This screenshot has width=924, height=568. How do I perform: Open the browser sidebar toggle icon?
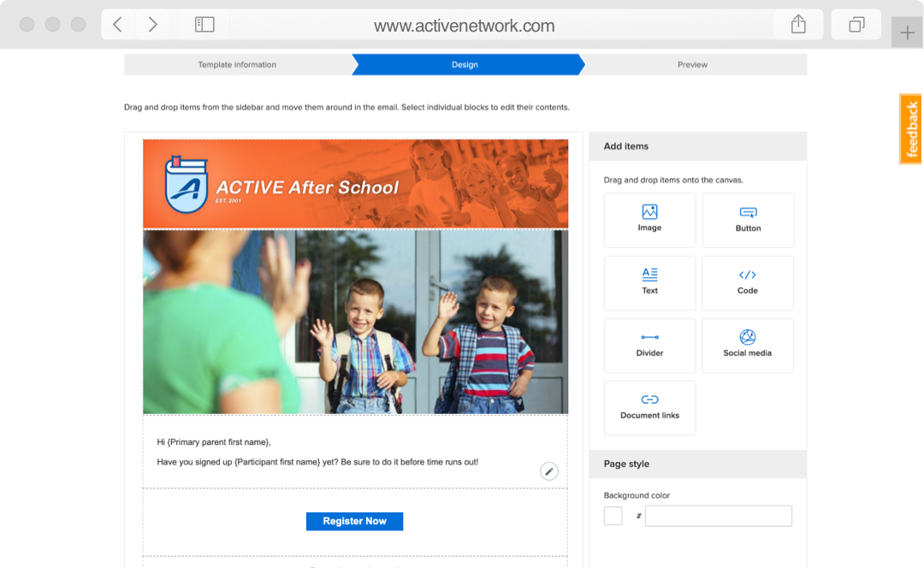pos(204,25)
